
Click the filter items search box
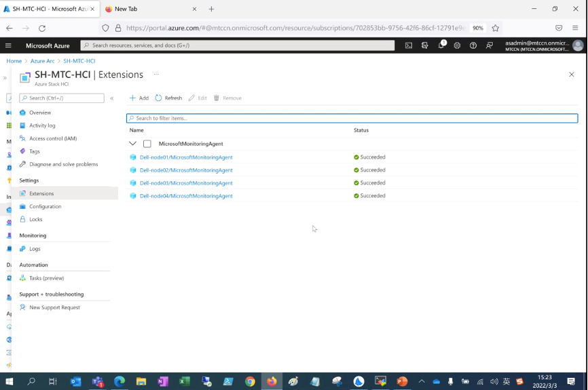click(x=352, y=118)
